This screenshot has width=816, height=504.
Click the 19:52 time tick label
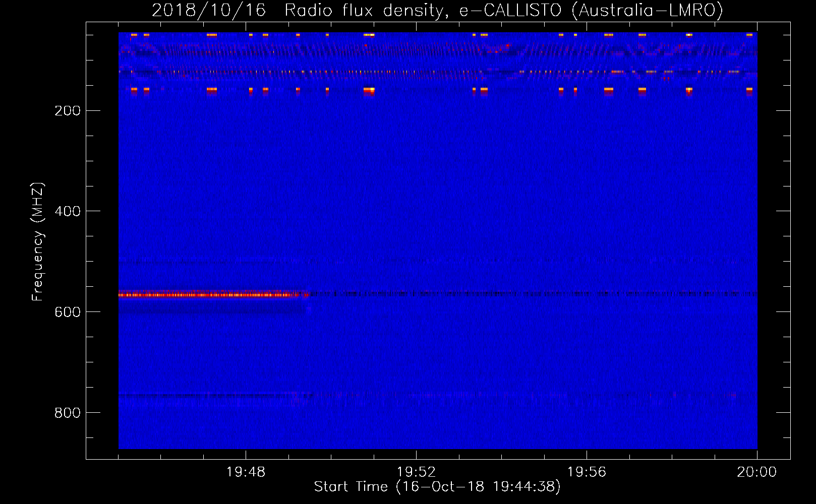416,472
